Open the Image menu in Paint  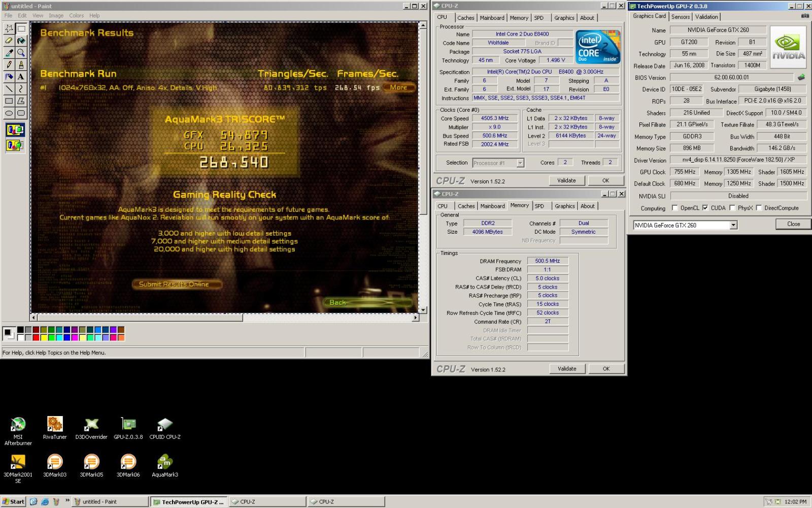(x=56, y=15)
